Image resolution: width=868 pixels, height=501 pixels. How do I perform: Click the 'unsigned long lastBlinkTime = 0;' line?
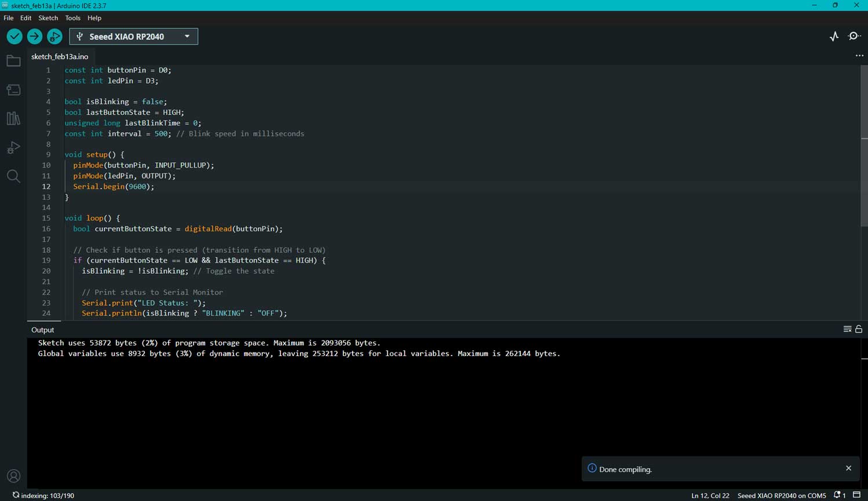[x=133, y=123]
